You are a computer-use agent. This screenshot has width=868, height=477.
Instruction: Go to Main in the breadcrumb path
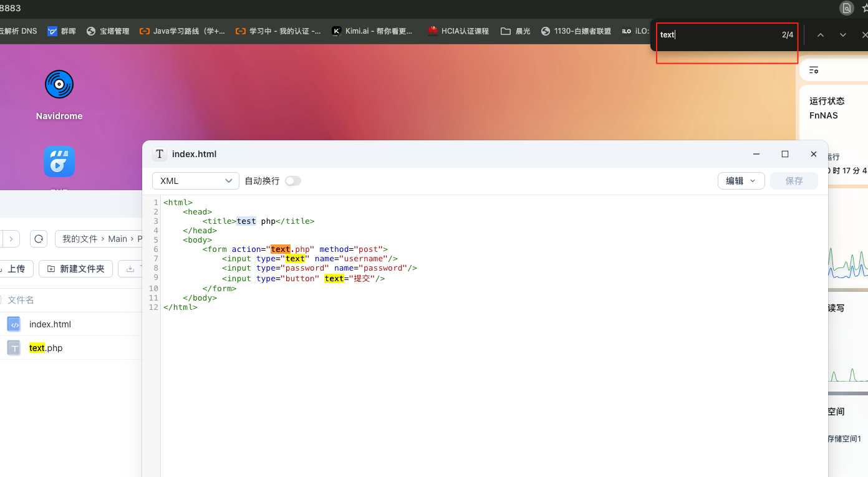pos(117,239)
